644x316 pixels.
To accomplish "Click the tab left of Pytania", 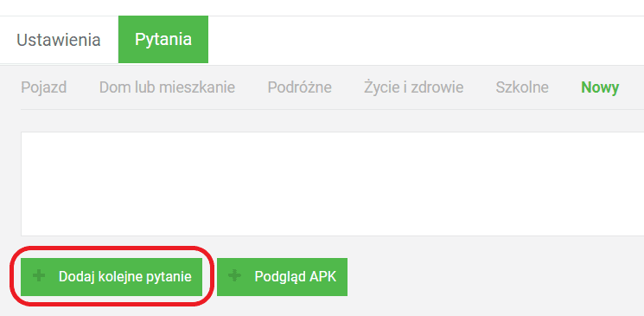I will click(x=59, y=40).
